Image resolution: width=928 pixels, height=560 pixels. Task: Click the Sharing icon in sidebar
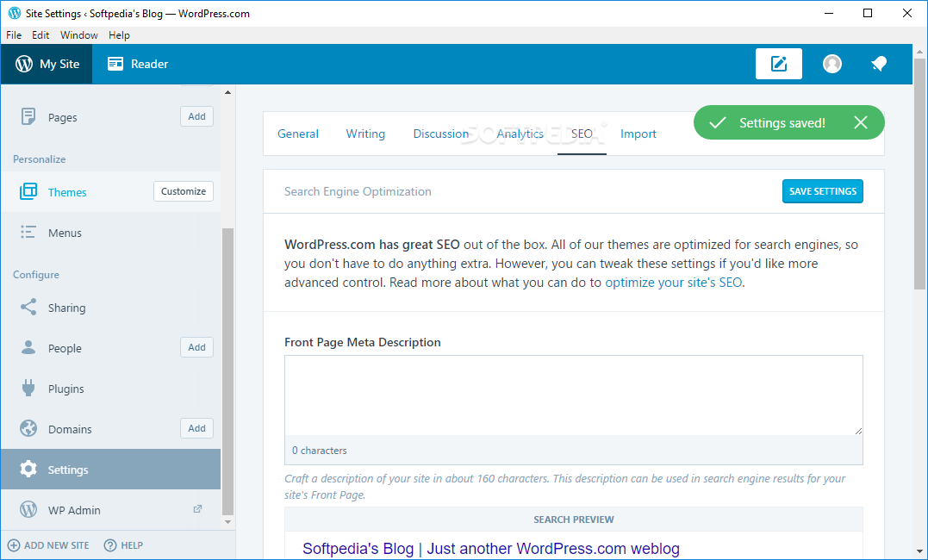click(x=28, y=308)
